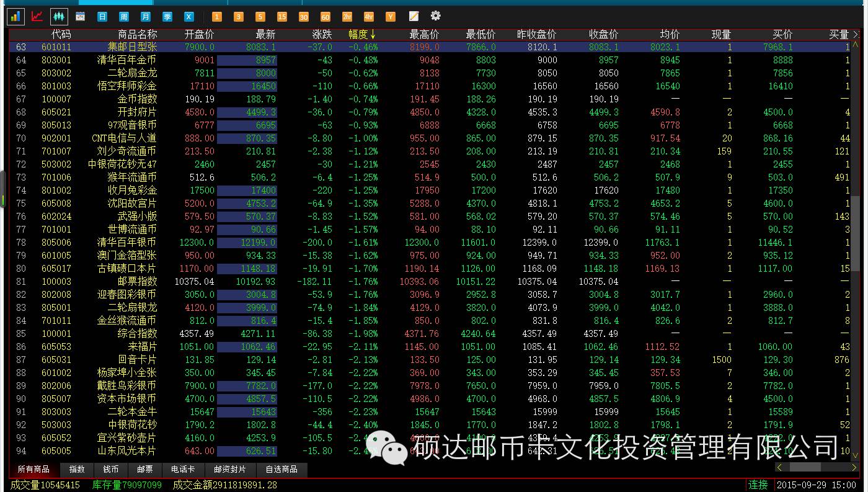Select the 沈阳故宫片 row name
868x492 pixels.
coord(132,204)
